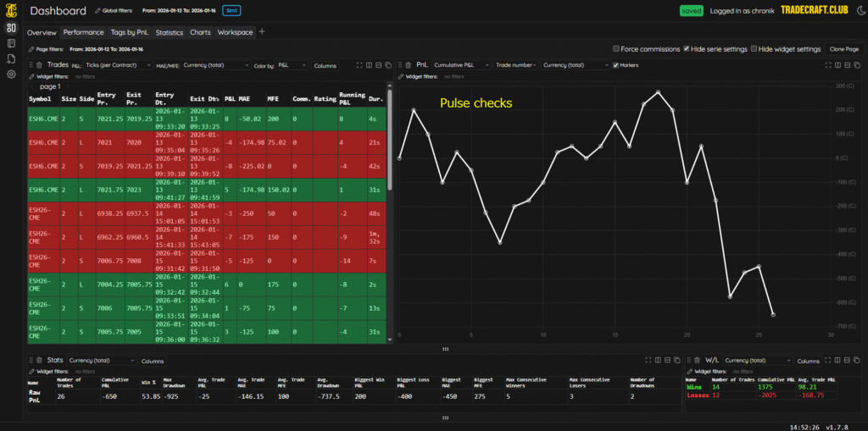Delete the Trades widget with trash icon
868x431 pixels.
coord(41,65)
